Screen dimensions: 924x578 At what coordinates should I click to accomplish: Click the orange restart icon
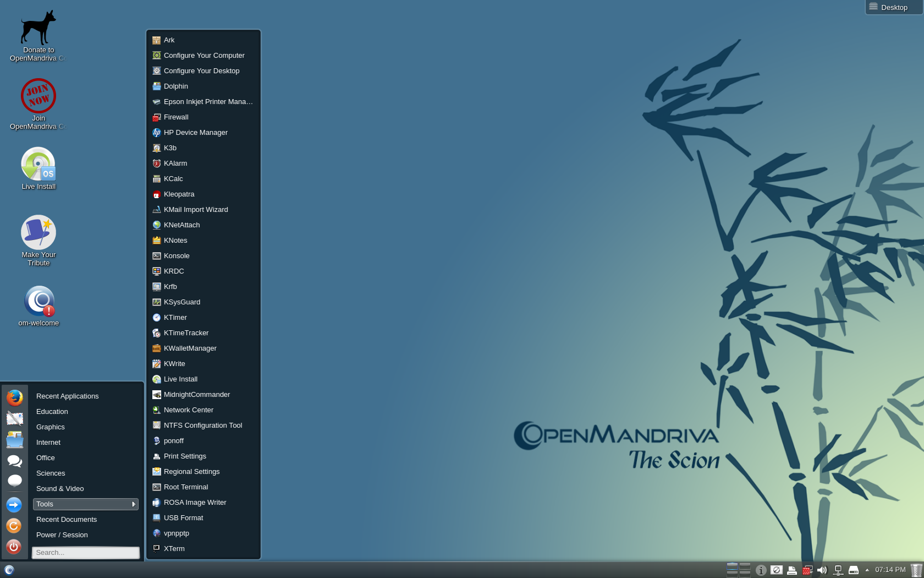click(x=14, y=526)
